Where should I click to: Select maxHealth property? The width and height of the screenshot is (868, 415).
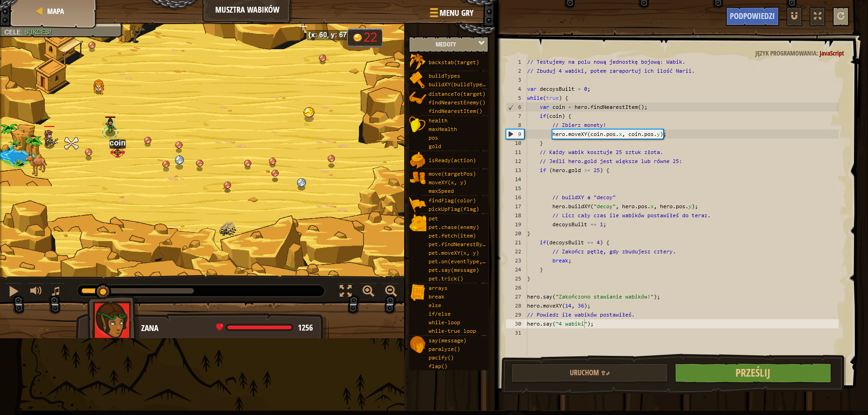pyautogui.click(x=443, y=129)
